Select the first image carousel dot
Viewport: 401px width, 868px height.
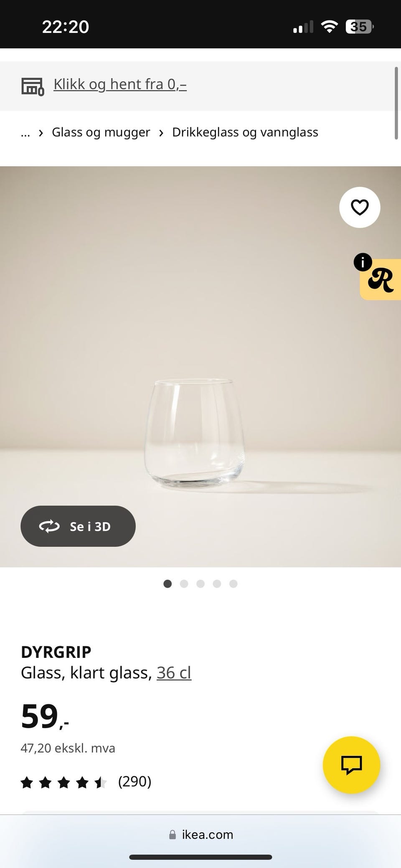point(168,584)
